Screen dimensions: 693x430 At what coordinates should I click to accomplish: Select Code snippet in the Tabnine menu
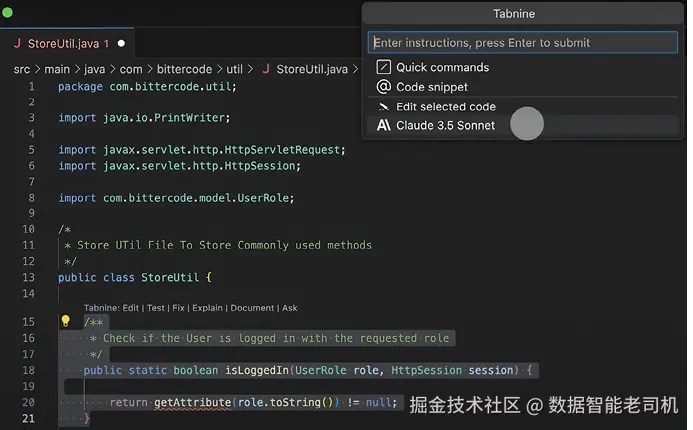click(x=523, y=87)
